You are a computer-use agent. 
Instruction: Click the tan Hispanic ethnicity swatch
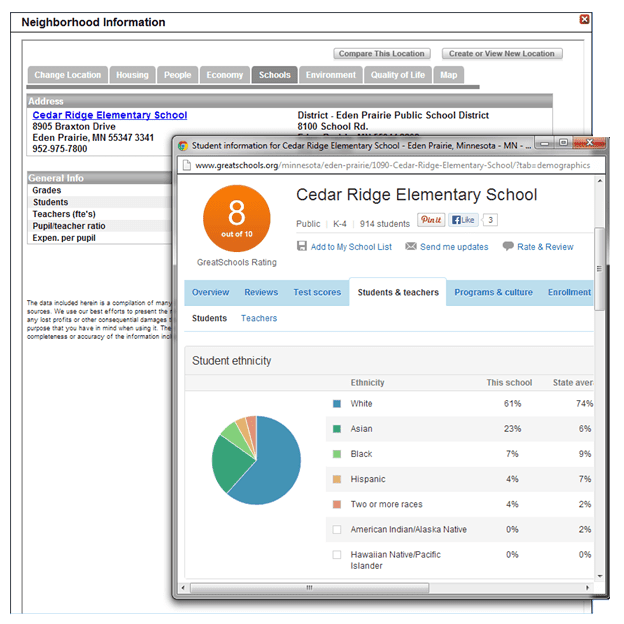pos(337,479)
